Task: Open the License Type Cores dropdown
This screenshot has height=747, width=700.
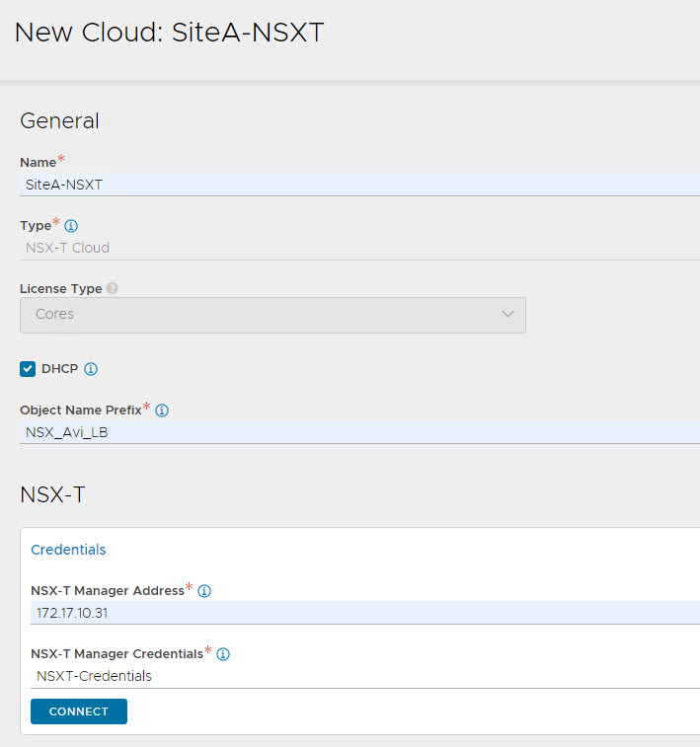Action: pyautogui.click(x=272, y=315)
